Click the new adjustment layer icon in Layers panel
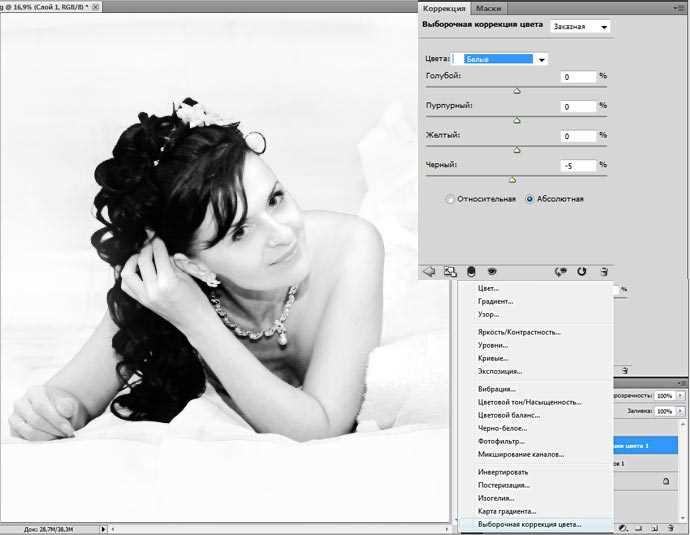 (623, 528)
